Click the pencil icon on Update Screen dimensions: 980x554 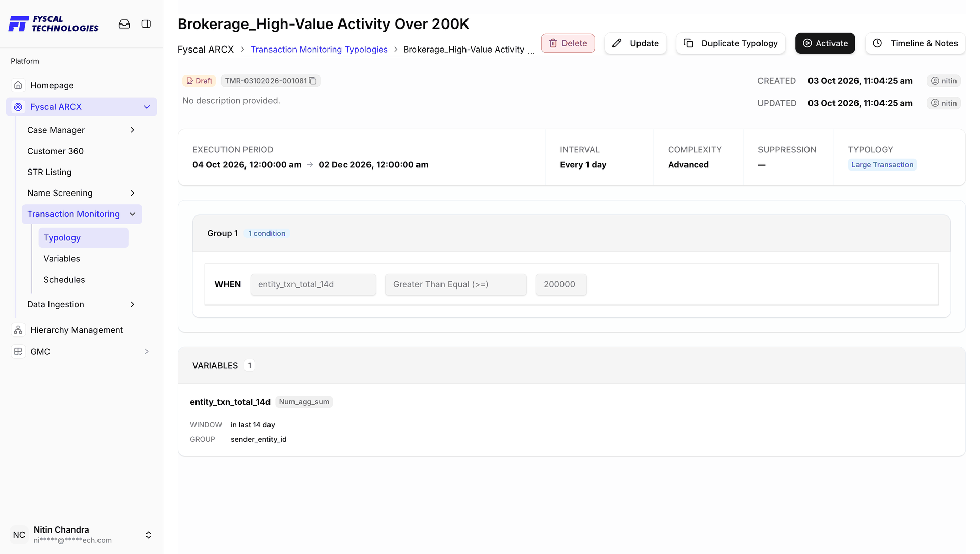pos(617,43)
